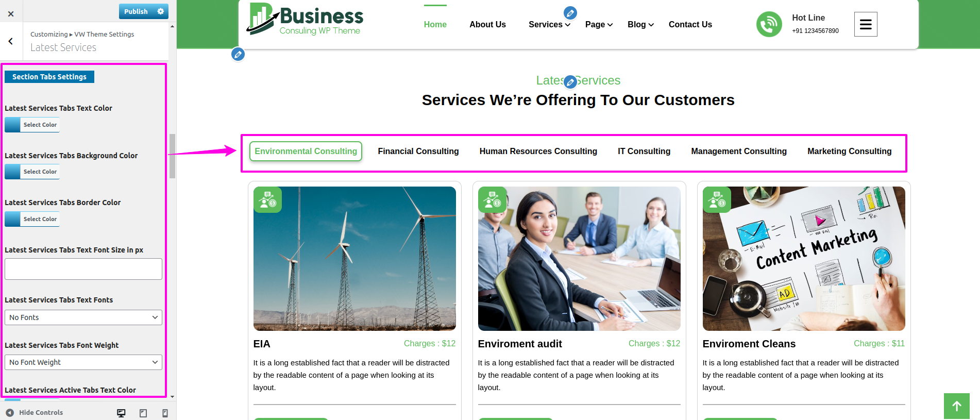
Task: Select the Financial Consulting tab
Action: point(418,152)
